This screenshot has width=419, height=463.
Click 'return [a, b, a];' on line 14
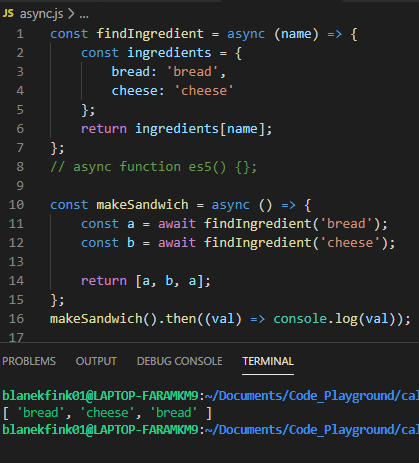pos(146,281)
